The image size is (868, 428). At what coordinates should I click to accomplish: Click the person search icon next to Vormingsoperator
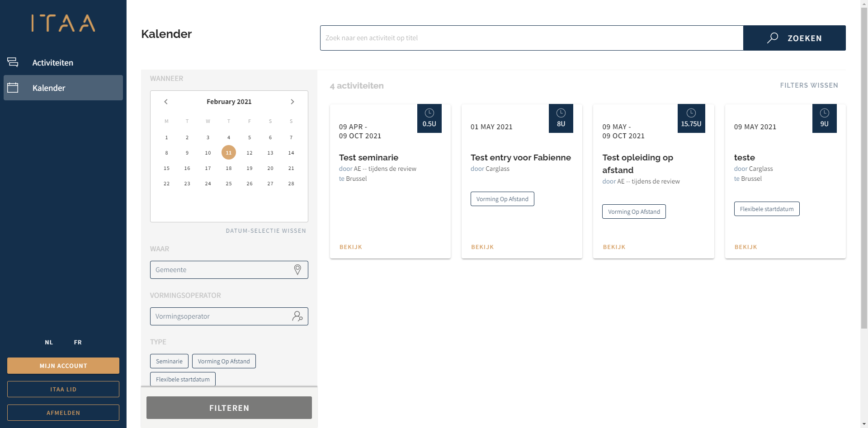click(x=297, y=316)
